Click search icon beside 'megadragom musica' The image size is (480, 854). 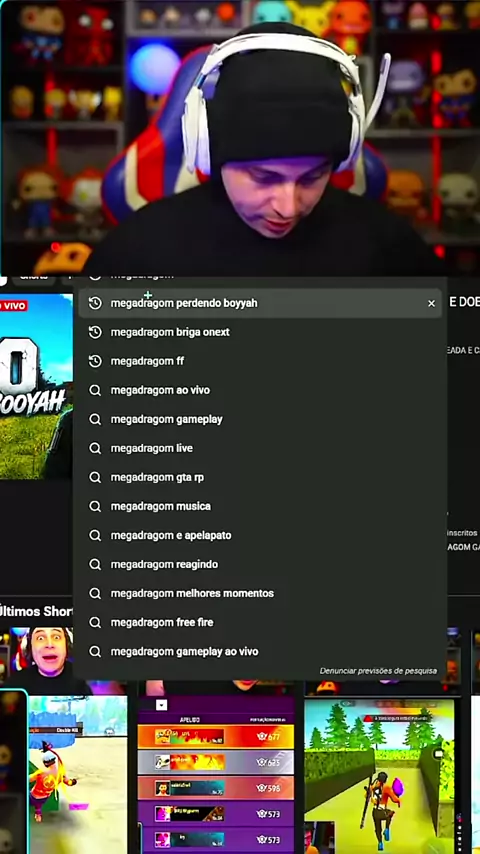(x=95, y=507)
